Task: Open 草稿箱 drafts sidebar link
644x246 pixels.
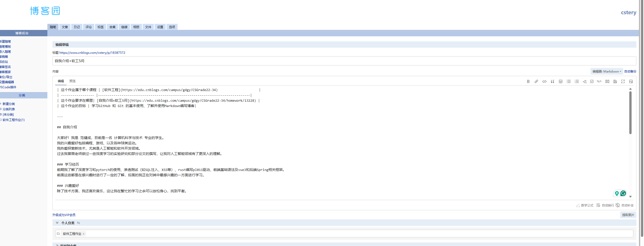Action: coord(4,57)
